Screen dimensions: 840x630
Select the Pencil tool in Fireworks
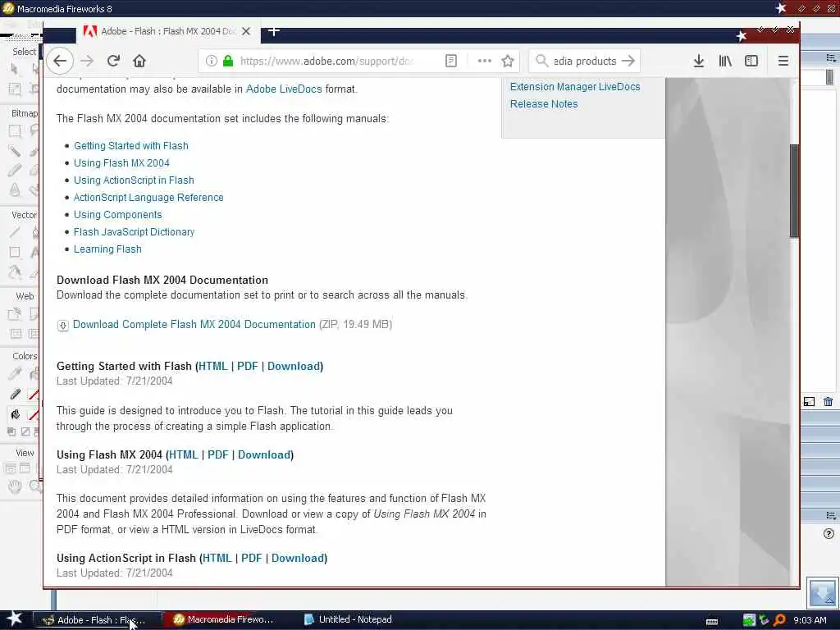[x=15, y=171]
